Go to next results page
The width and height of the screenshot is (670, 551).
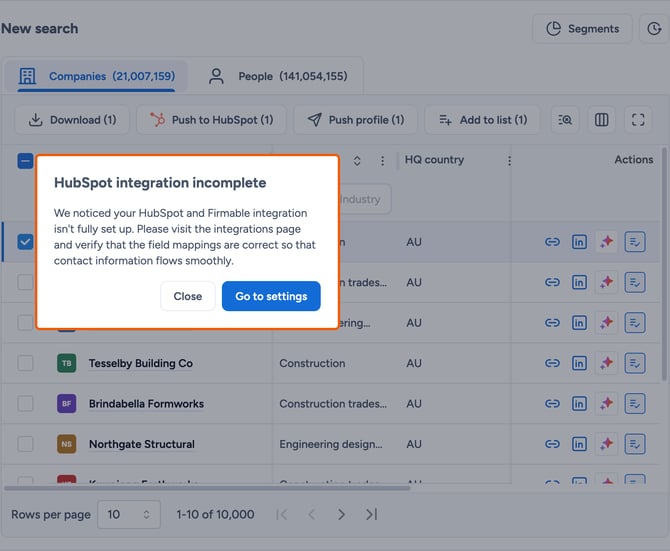click(x=341, y=514)
